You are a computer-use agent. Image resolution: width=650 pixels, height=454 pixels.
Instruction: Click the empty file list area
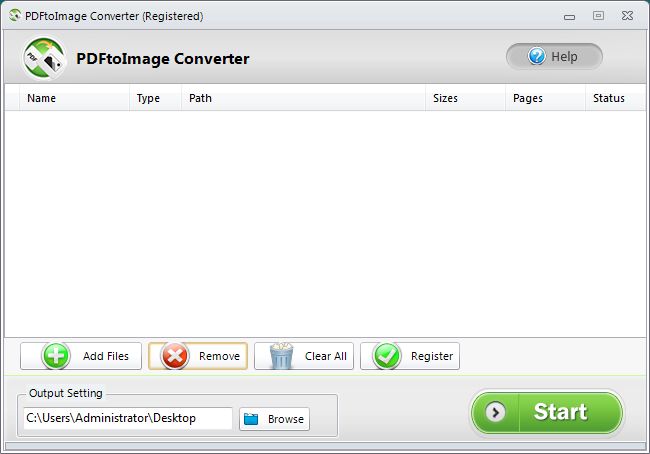pos(325,224)
